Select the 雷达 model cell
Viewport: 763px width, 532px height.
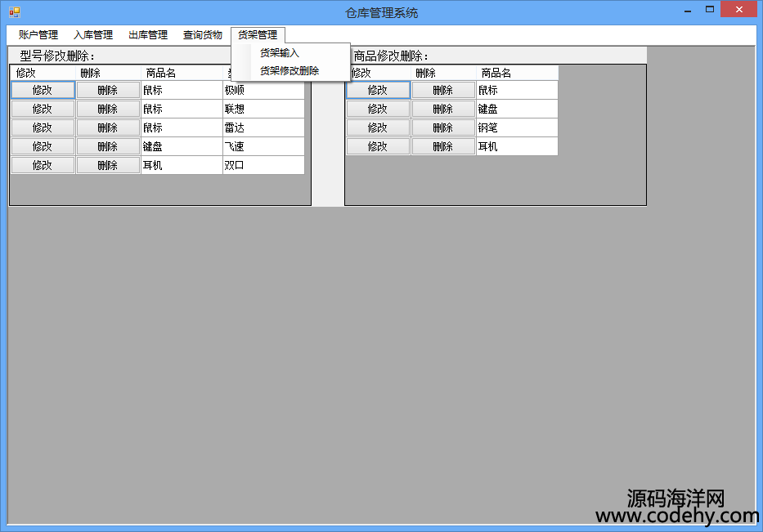[263, 128]
